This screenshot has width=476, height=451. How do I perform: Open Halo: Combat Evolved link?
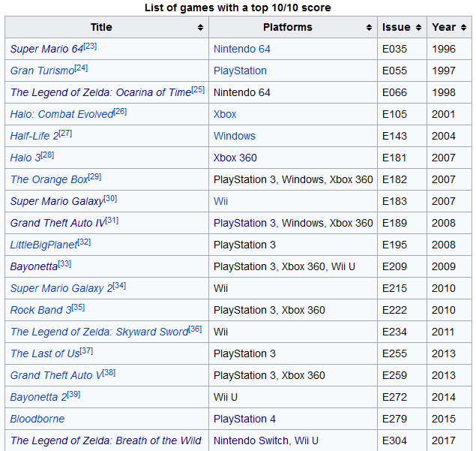(62, 114)
